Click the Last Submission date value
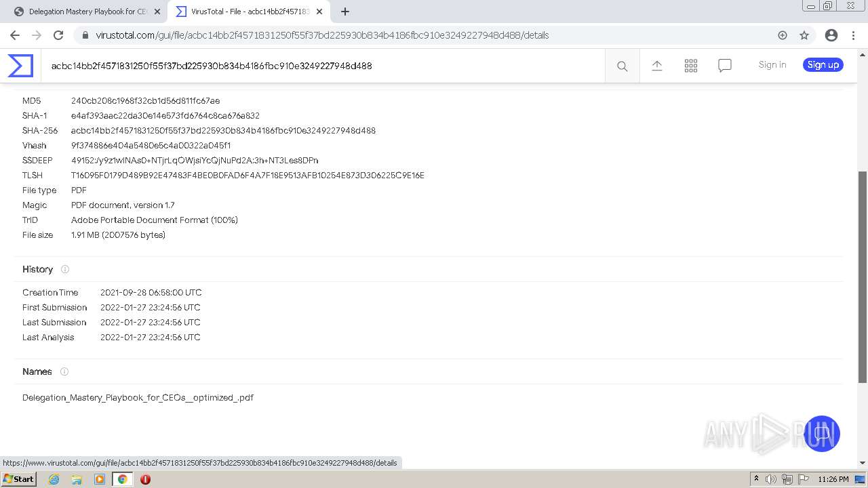 pyautogui.click(x=151, y=323)
